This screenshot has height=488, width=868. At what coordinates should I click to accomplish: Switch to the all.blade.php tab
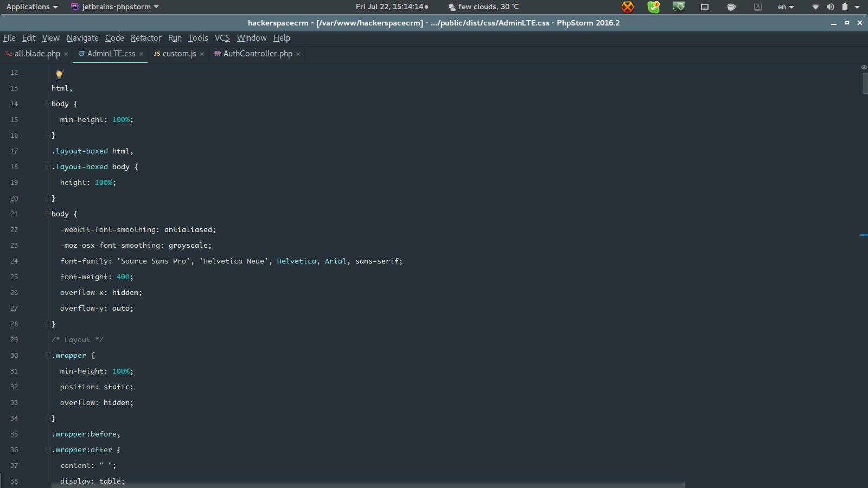[x=37, y=54]
